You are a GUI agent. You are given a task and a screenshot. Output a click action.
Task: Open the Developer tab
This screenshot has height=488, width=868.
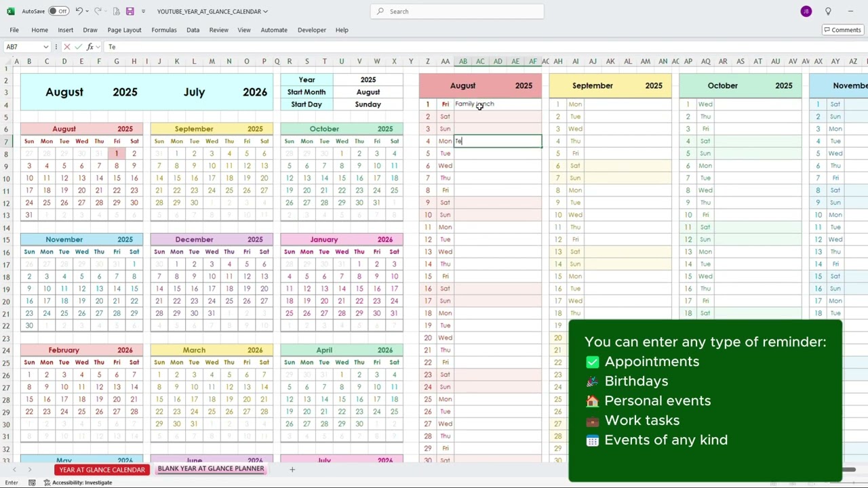[312, 30]
